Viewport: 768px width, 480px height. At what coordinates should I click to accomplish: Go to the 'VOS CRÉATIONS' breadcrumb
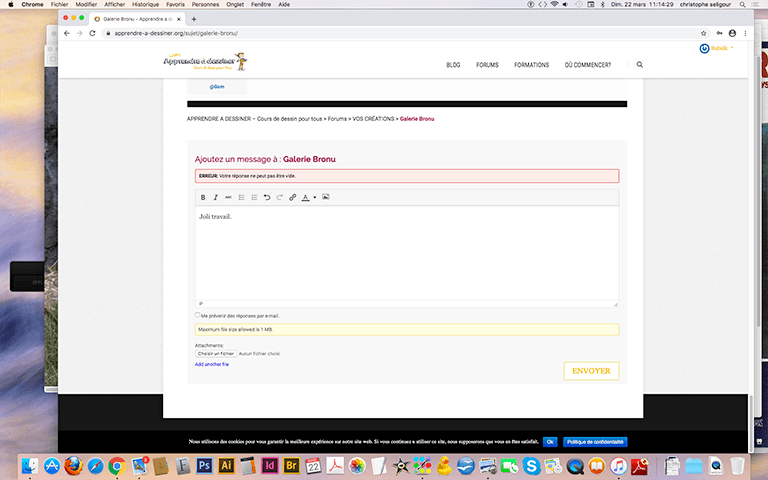(x=373, y=119)
